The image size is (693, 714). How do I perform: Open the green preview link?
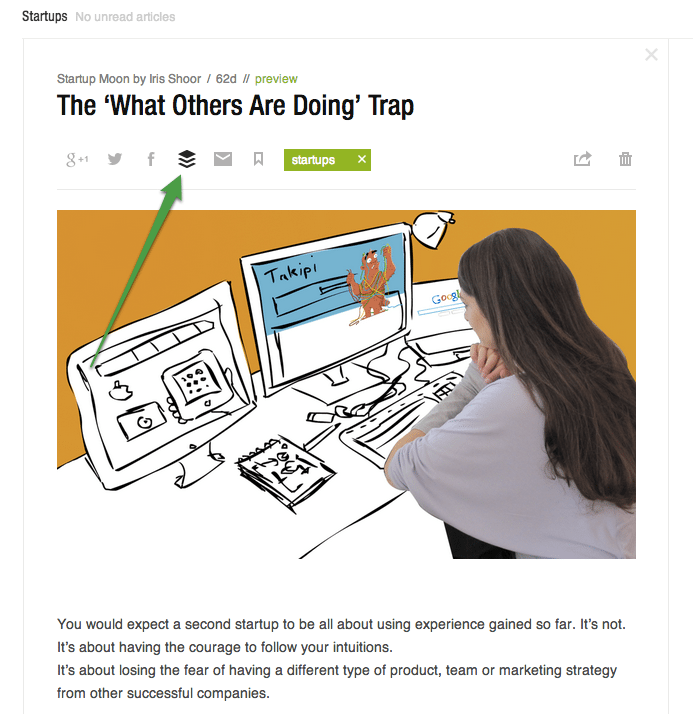pyautogui.click(x=276, y=79)
